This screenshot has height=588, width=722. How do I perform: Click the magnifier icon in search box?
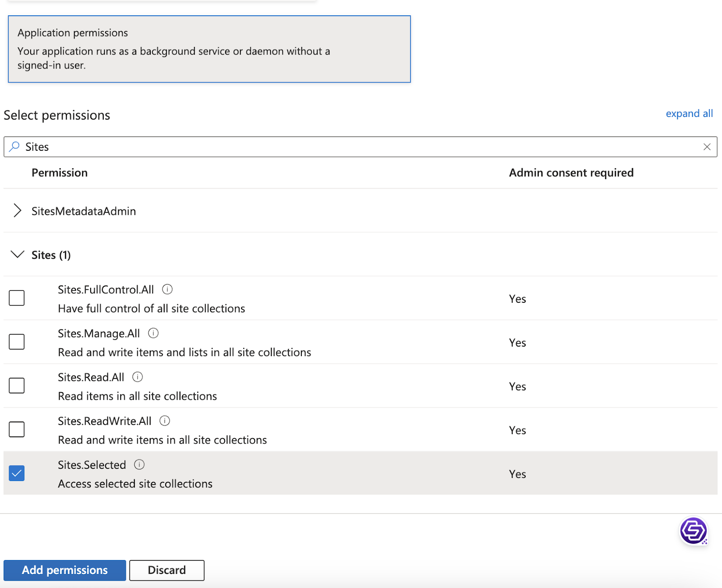[14, 147]
